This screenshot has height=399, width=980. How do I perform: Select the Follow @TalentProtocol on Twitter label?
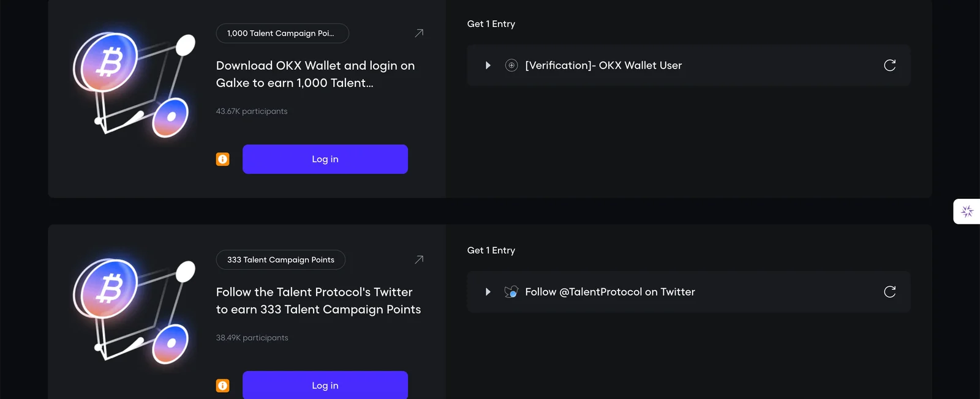click(610, 292)
